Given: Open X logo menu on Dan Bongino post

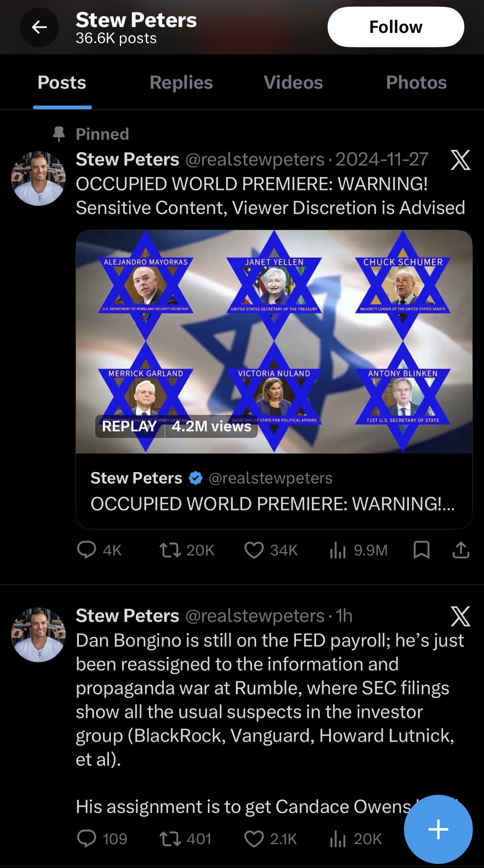Looking at the screenshot, I should (x=460, y=616).
